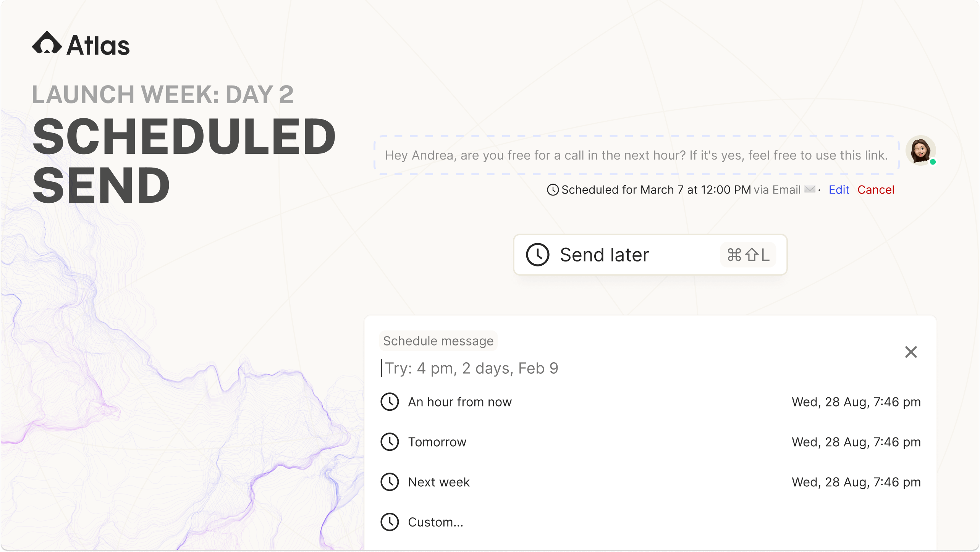Image resolution: width=980 pixels, height=552 pixels.
Task: Click the clock icon in Send later
Action: [537, 255]
